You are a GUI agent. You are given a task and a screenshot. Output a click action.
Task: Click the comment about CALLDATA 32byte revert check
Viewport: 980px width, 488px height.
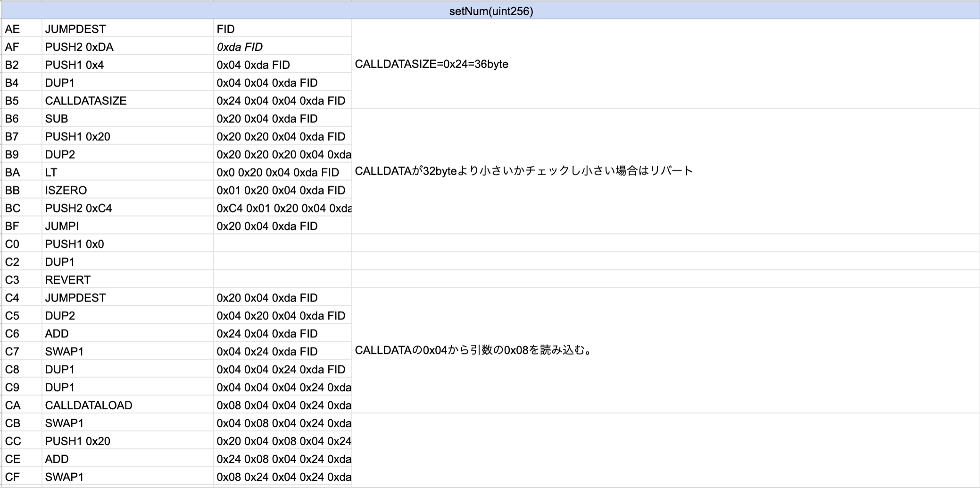(x=665, y=171)
